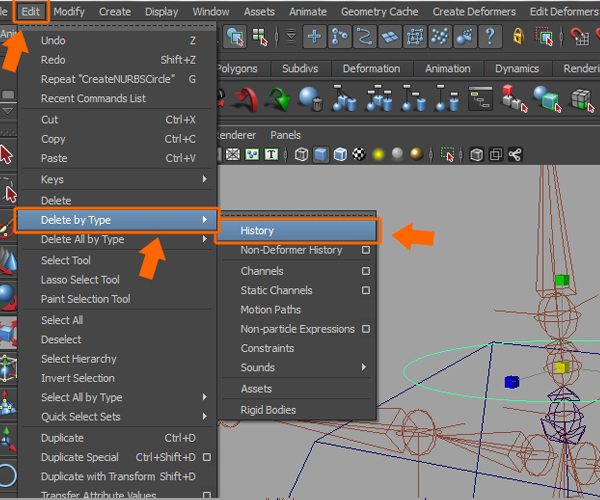The image size is (600, 500).
Task: Toggle wireframe cube display icon
Action: click(x=302, y=155)
